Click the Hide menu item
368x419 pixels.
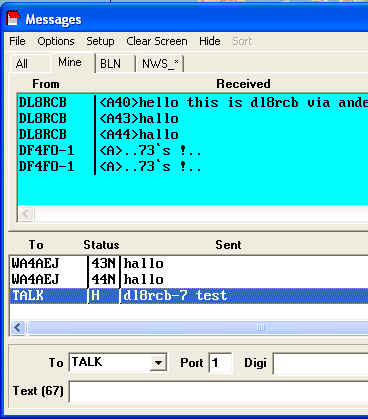point(210,41)
